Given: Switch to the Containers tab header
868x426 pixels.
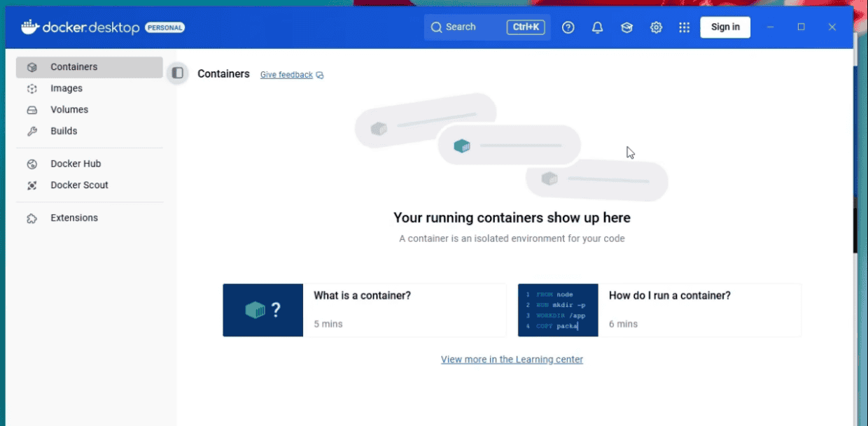Looking at the screenshot, I should (x=223, y=73).
